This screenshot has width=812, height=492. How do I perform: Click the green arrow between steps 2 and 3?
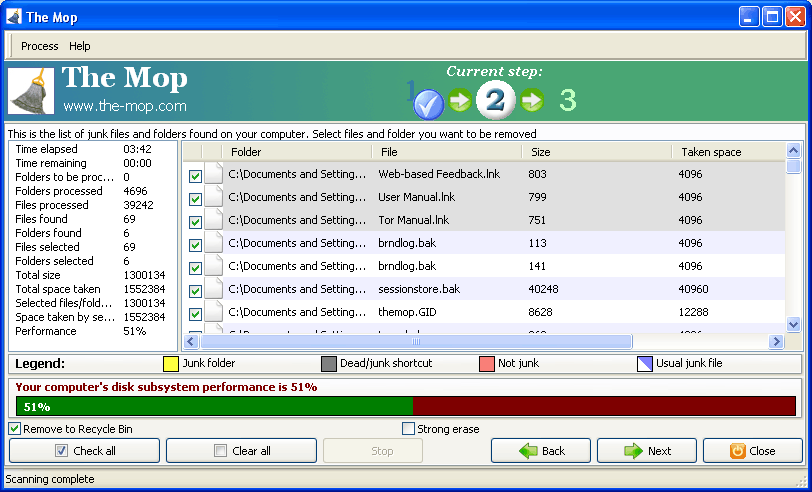click(x=532, y=100)
